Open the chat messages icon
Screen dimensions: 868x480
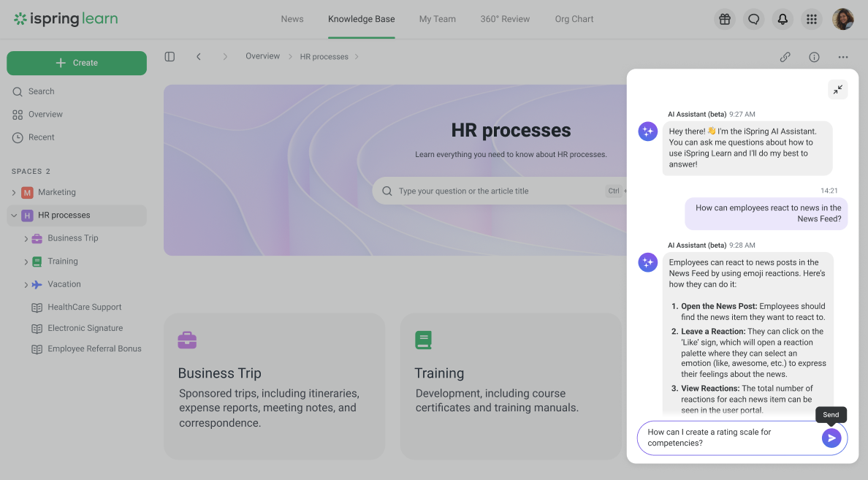tap(753, 19)
